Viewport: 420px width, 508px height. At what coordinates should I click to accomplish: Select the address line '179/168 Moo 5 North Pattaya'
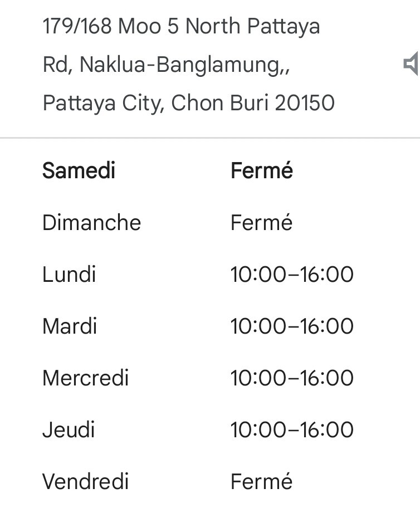point(181,26)
